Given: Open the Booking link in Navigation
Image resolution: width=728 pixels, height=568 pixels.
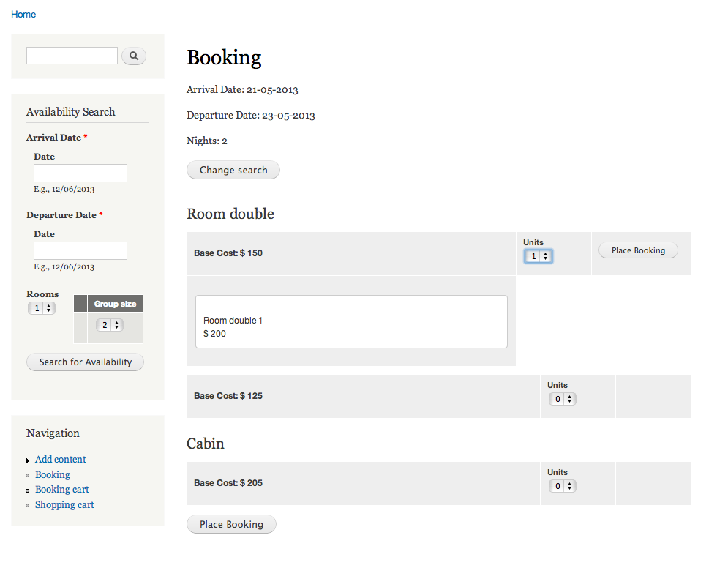Looking at the screenshot, I should 52,474.
